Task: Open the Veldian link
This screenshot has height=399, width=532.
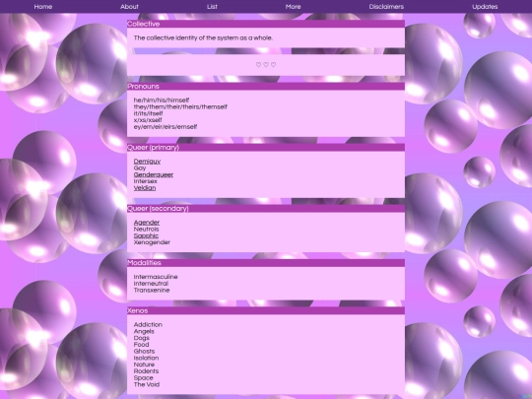Action: 145,188
